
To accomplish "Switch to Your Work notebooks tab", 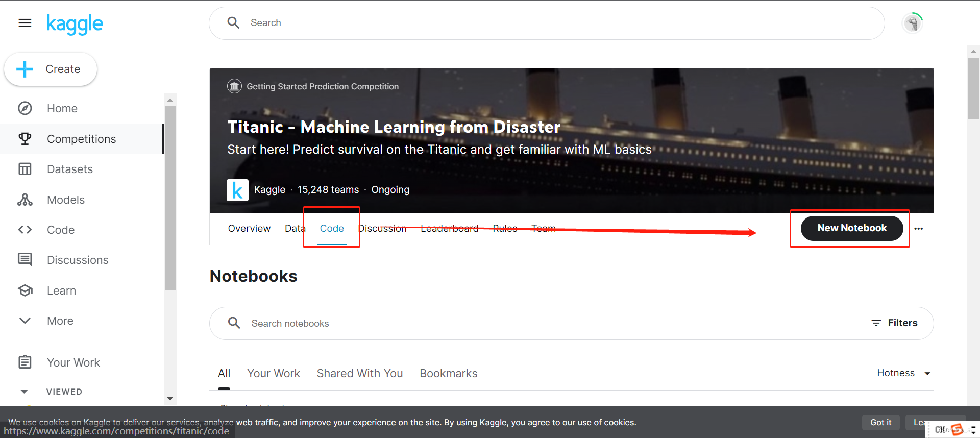I will 274,374.
